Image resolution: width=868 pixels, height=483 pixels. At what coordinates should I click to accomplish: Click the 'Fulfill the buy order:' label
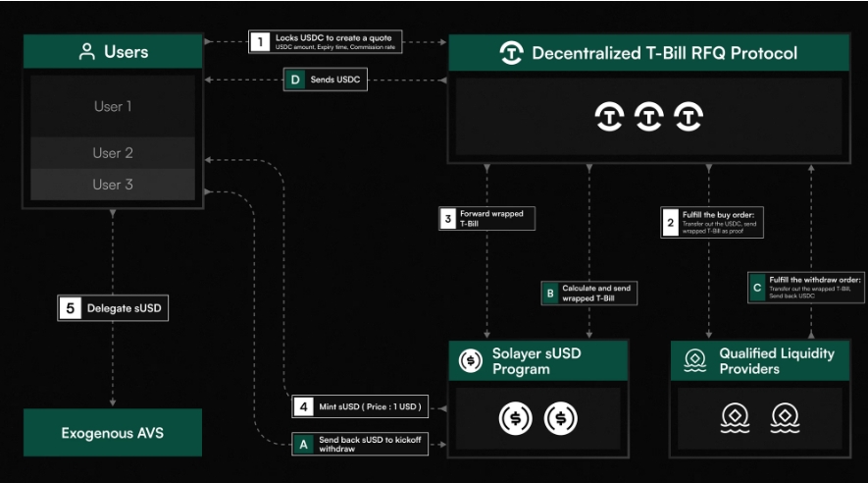pos(718,215)
